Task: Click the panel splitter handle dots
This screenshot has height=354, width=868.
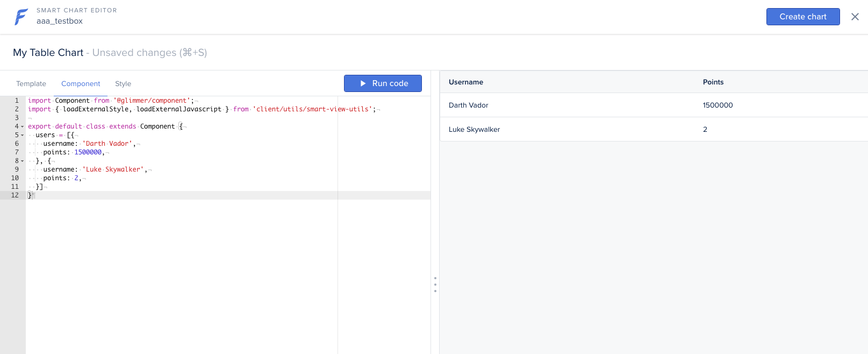Action: coord(435,285)
